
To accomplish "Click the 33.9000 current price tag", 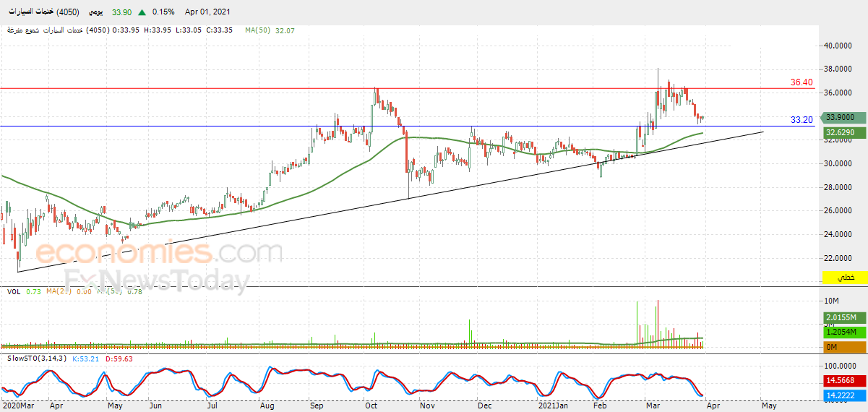I will coord(845,116).
